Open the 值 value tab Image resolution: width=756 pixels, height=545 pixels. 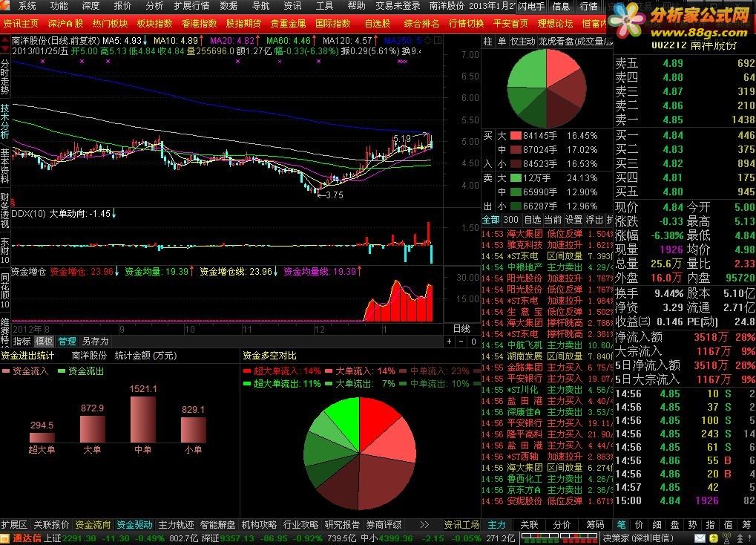pyautogui.click(x=729, y=525)
